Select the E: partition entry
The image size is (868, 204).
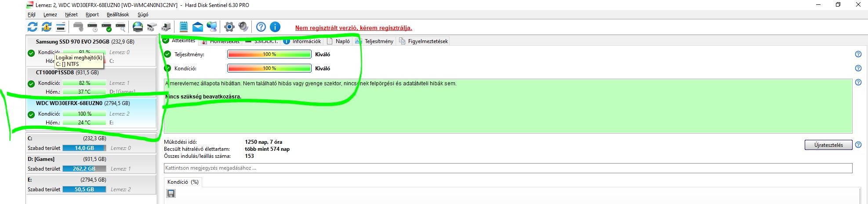coord(91,185)
